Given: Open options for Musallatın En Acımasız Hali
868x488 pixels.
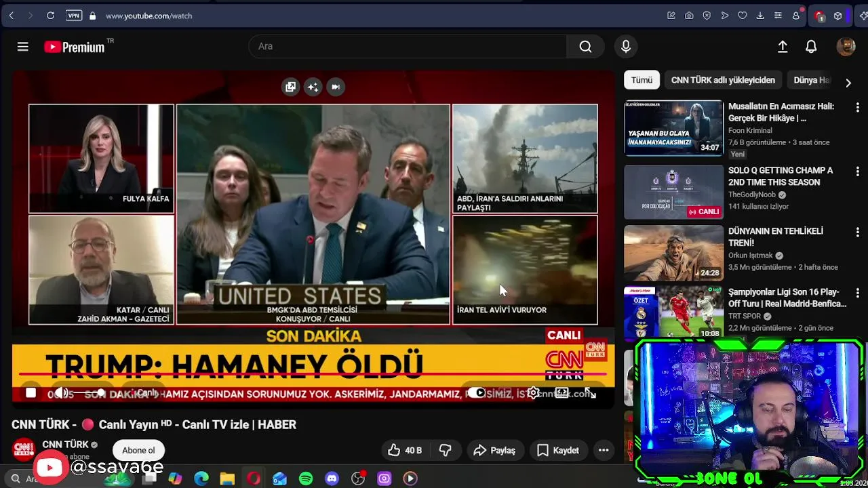Looking at the screenshot, I should coord(857,107).
